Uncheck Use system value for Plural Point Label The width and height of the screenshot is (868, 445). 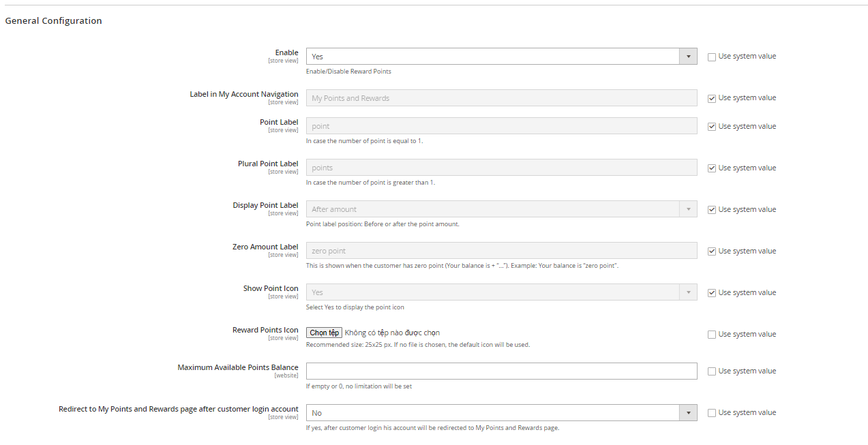point(712,168)
